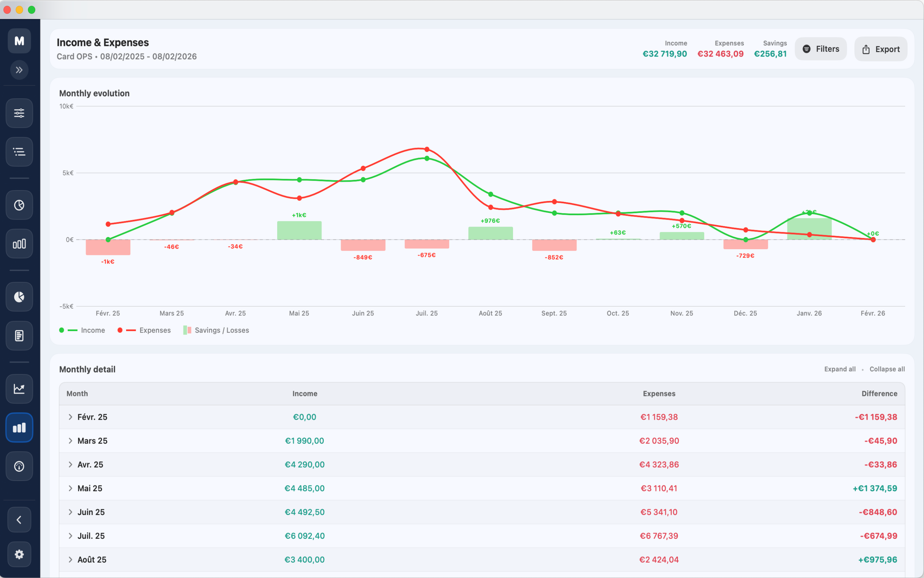Expand sidebar with double chevron icon
The image size is (924, 578).
[19, 70]
